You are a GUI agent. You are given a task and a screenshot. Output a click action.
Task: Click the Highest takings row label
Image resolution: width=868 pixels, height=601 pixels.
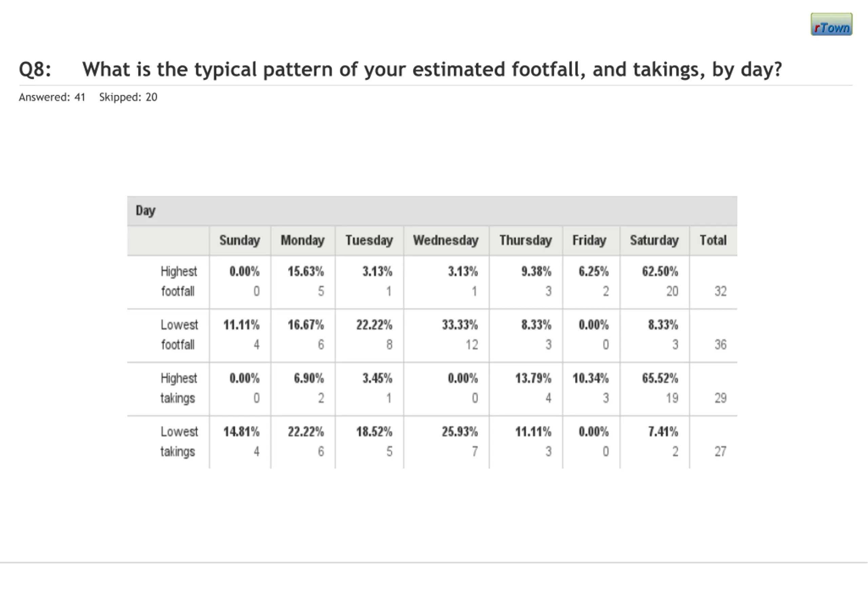[x=178, y=388]
